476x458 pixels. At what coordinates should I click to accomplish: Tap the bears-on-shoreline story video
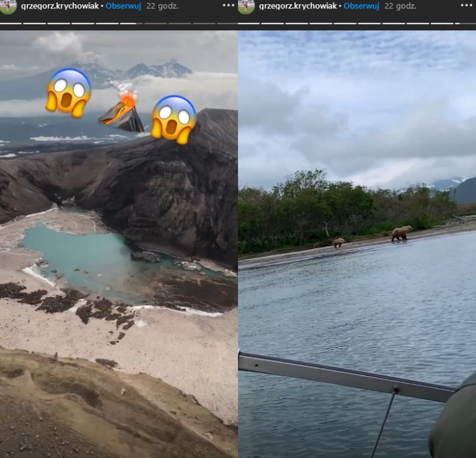pyautogui.click(x=357, y=244)
